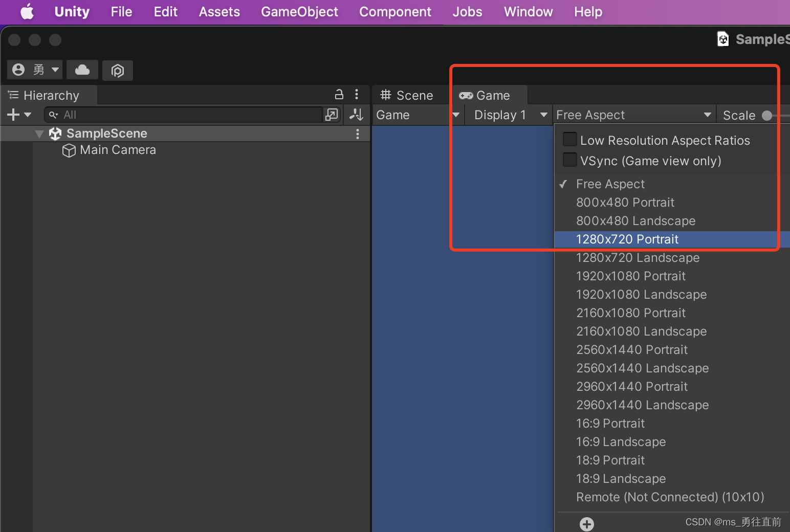Screen dimensions: 790x532
Task: Choose Remote (Not Connected) (10x10)
Action: click(672, 497)
